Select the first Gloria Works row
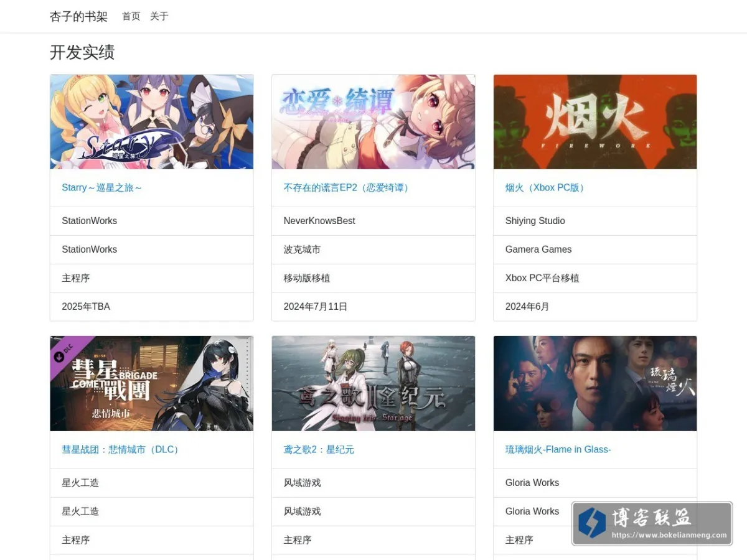Screen dimensions: 747x560 [x=595, y=483]
